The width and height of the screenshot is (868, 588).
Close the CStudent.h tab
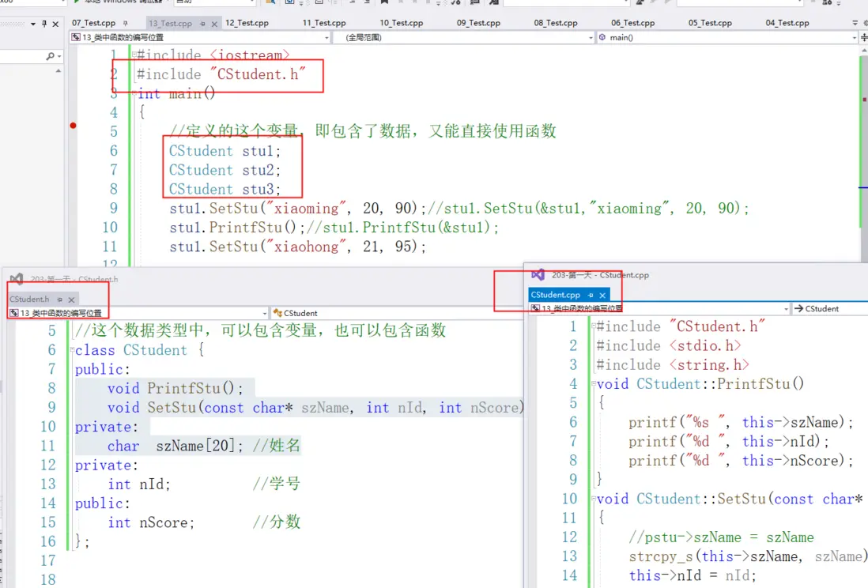(71, 300)
